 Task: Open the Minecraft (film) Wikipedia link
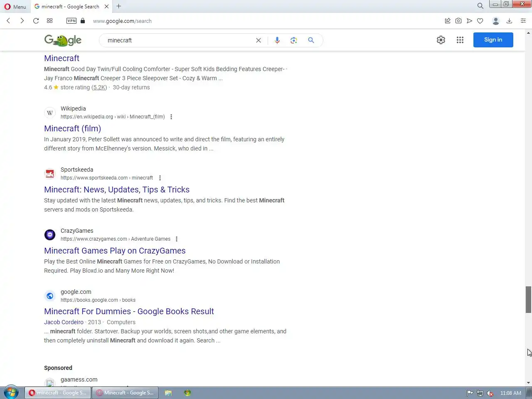[73, 128]
